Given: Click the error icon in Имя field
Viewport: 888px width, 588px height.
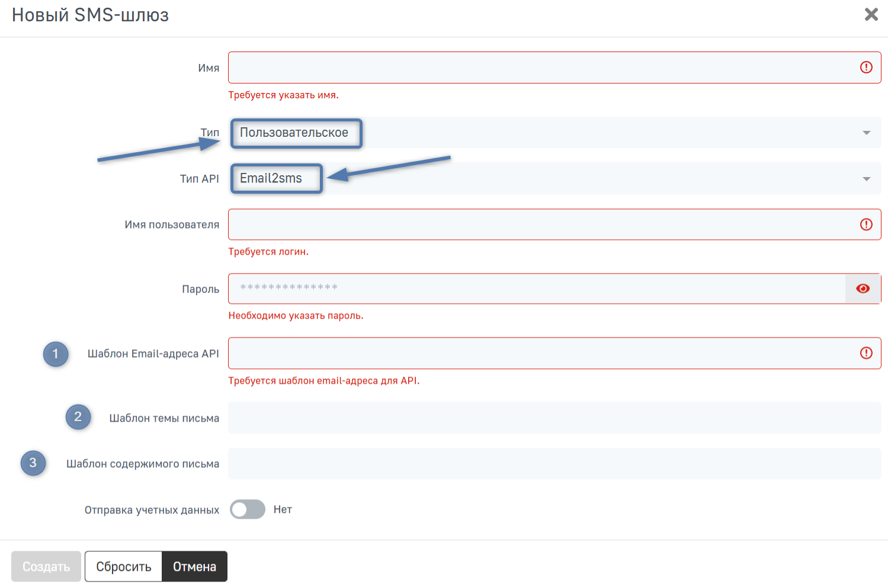Looking at the screenshot, I should tap(866, 68).
